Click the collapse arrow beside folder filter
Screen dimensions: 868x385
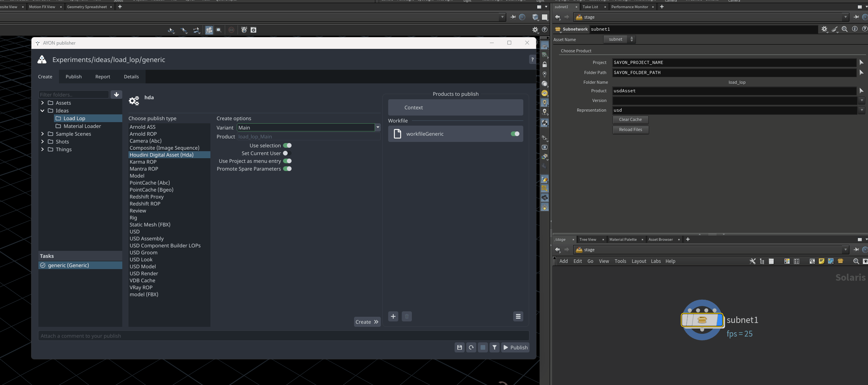click(x=116, y=95)
